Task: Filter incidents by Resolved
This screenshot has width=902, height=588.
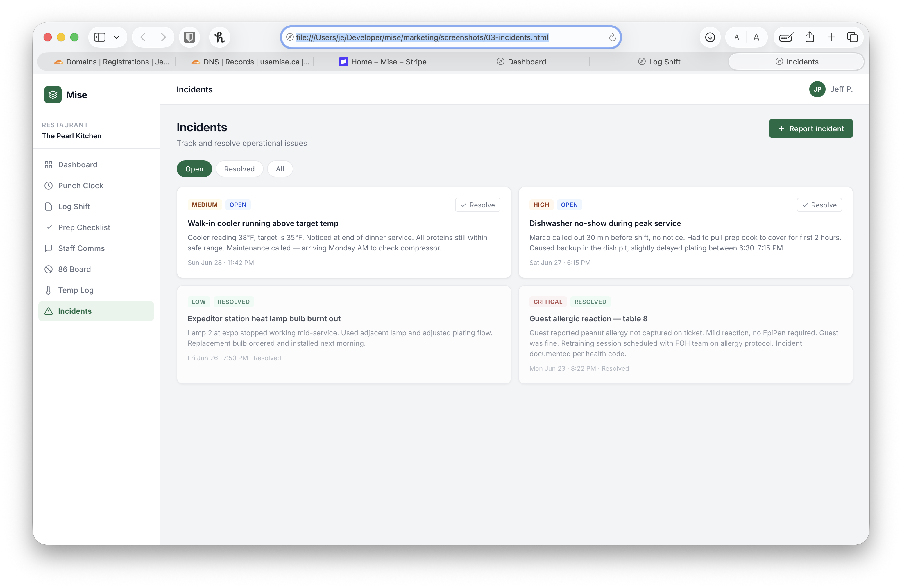Action: point(239,169)
